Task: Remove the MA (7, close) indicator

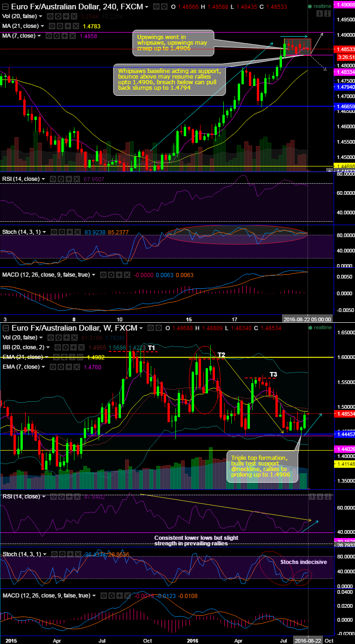Action: 73,36
